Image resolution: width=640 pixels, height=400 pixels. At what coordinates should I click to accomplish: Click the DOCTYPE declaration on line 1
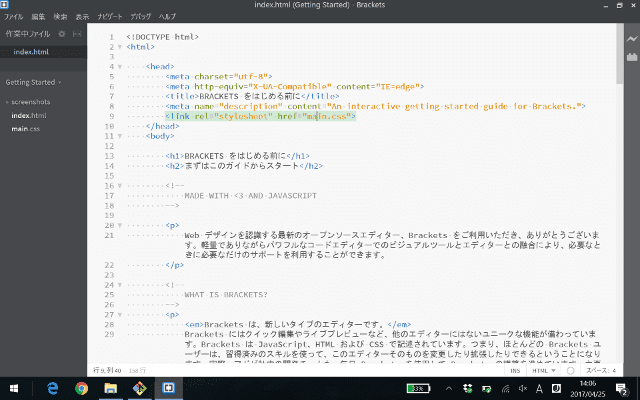click(162, 37)
